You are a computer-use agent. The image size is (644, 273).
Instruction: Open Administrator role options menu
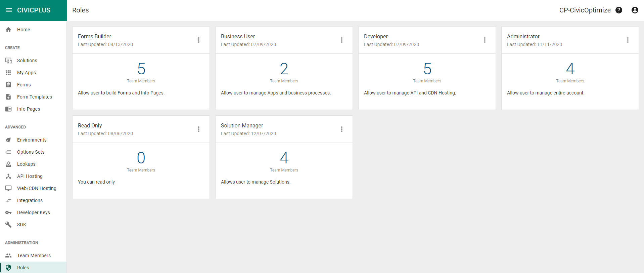tap(628, 40)
